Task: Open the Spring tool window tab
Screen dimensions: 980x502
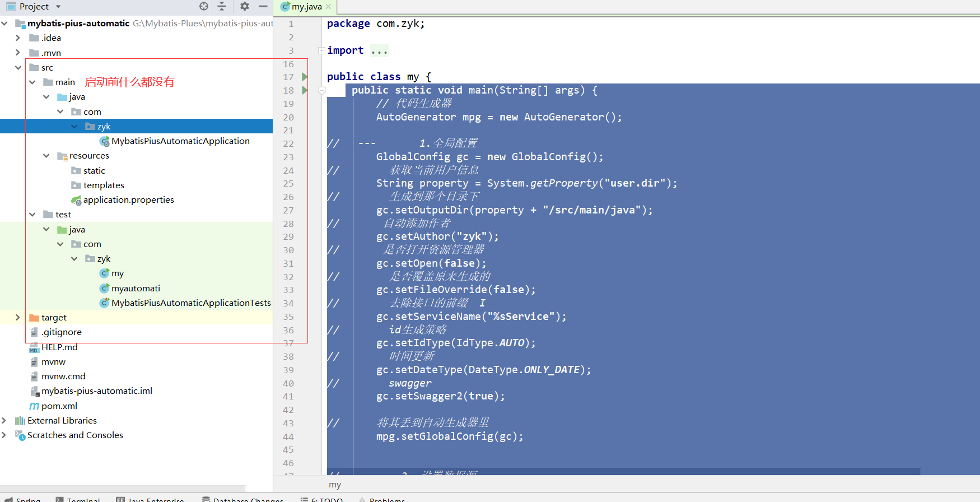Action: (x=23, y=499)
